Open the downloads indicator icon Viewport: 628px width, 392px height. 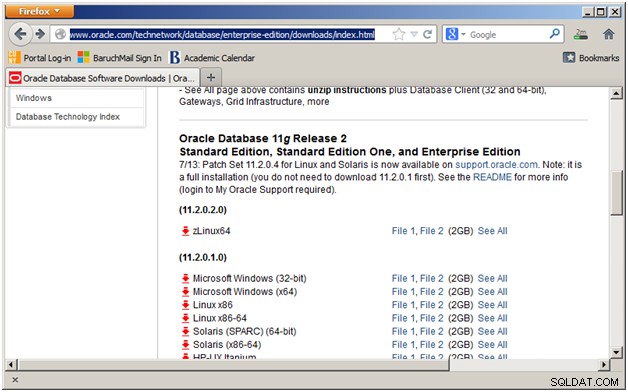point(581,34)
